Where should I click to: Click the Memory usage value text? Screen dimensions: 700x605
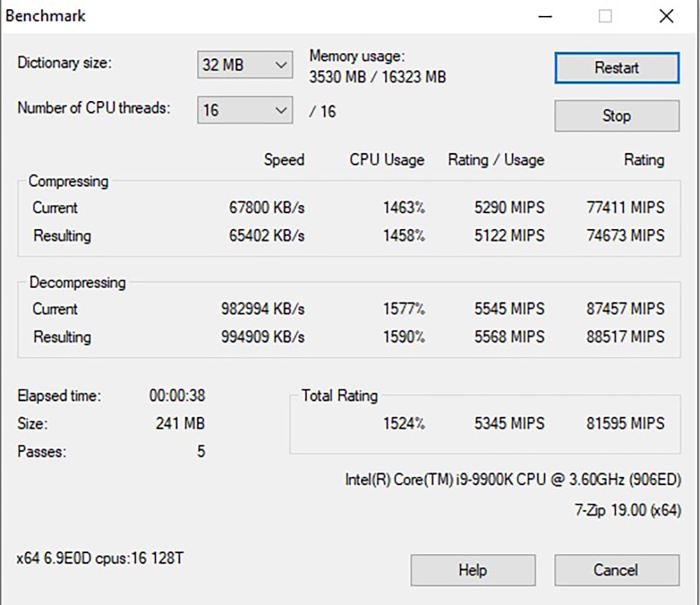tap(377, 78)
